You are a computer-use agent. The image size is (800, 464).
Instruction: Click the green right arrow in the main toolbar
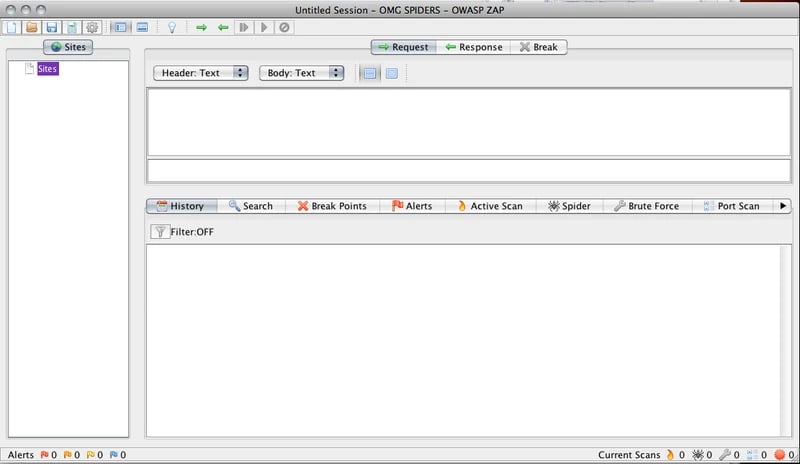click(x=202, y=27)
